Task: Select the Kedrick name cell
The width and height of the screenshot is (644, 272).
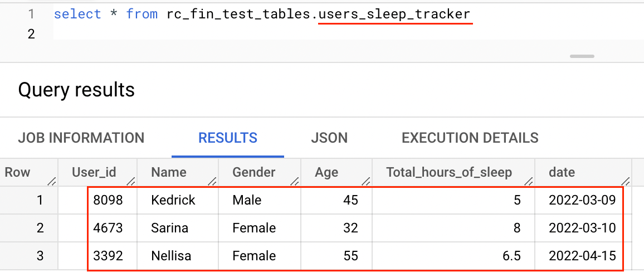Action: click(x=177, y=200)
